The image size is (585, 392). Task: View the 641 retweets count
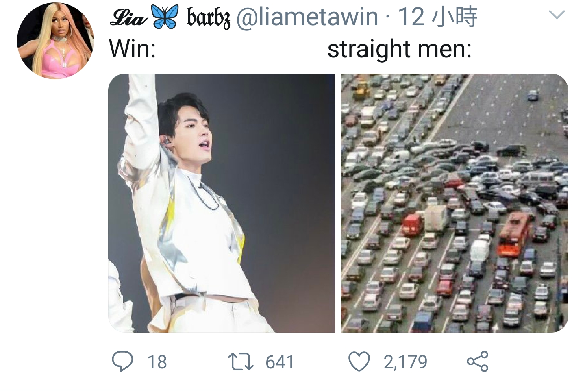coord(280,362)
